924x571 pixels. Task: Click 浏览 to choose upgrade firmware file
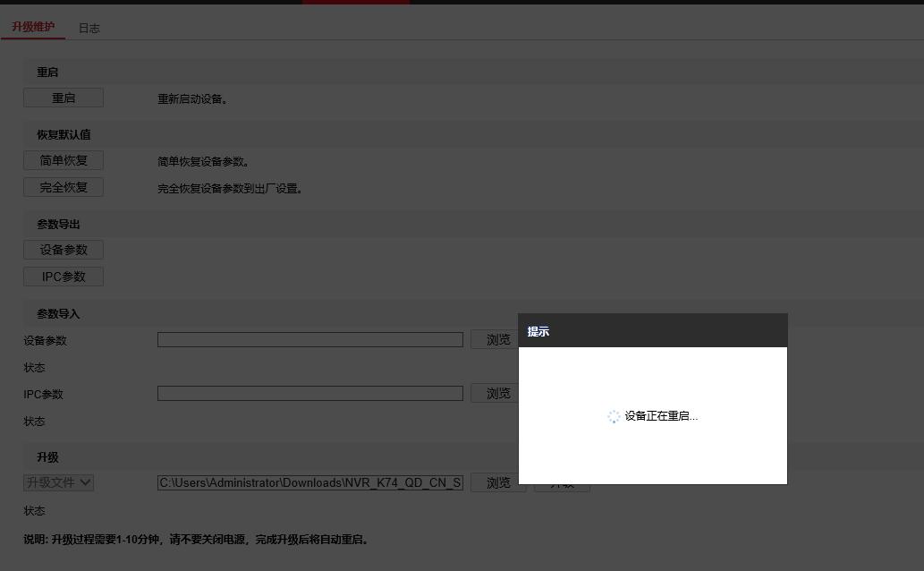[x=497, y=482]
